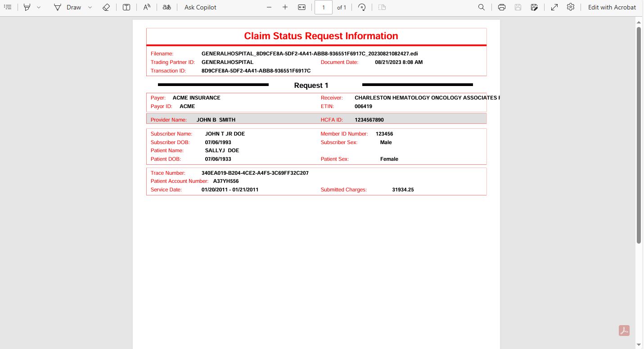Viewport: 644px width, 349px height.
Task: Open the table of contents panel
Action: click(8, 7)
